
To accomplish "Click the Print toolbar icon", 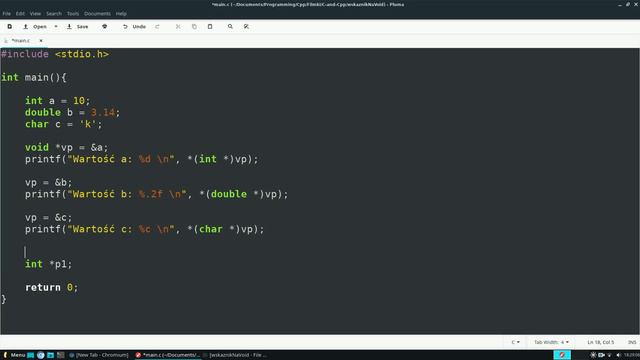I will (x=104, y=27).
